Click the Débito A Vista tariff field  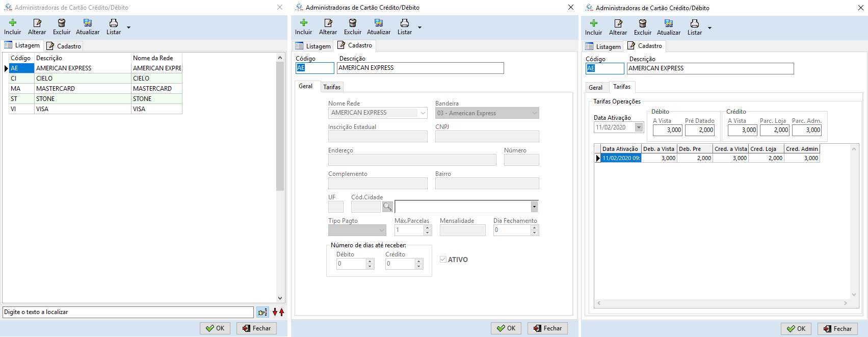[x=667, y=130]
